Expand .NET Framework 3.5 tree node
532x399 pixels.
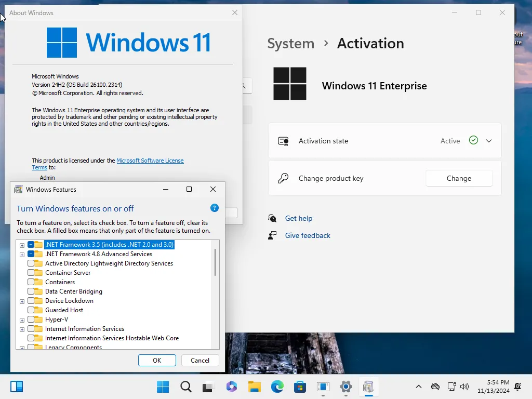click(22, 245)
